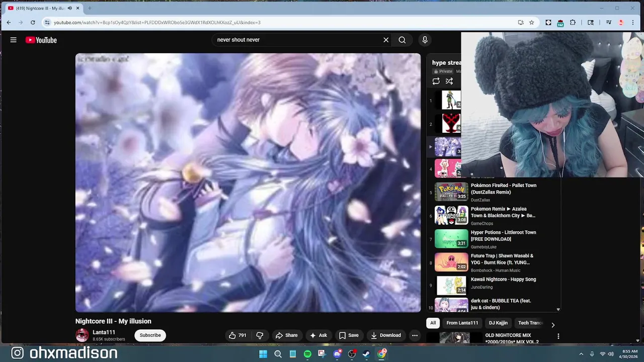The width and height of the screenshot is (644, 362).
Task: Reload the page
Action: coord(33,22)
